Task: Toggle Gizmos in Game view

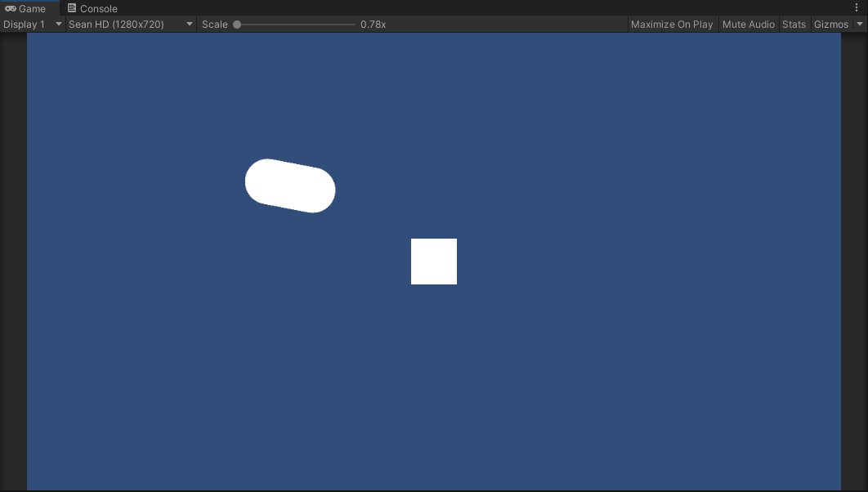Action: click(831, 25)
